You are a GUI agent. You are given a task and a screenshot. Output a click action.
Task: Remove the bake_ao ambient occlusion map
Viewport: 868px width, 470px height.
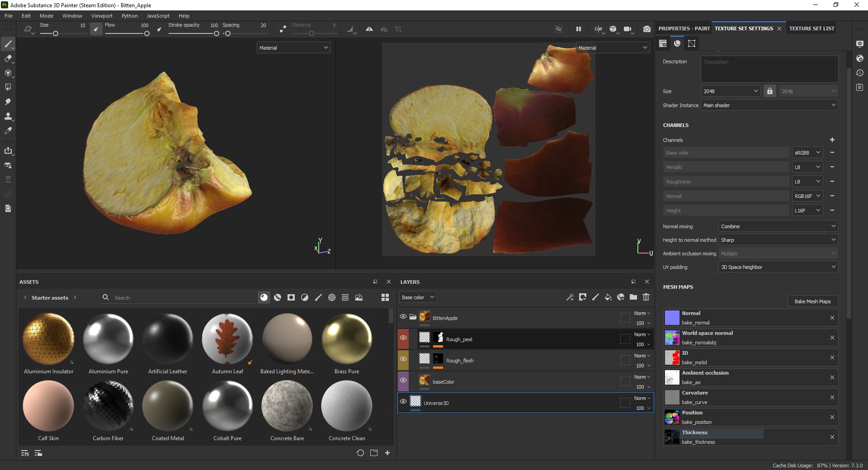tap(832, 377)
